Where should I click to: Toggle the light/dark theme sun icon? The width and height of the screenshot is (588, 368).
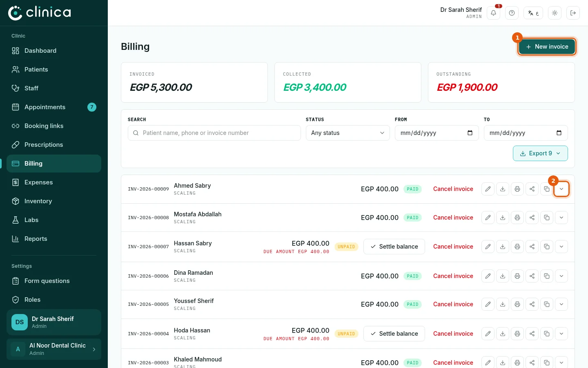coord(555,13)
